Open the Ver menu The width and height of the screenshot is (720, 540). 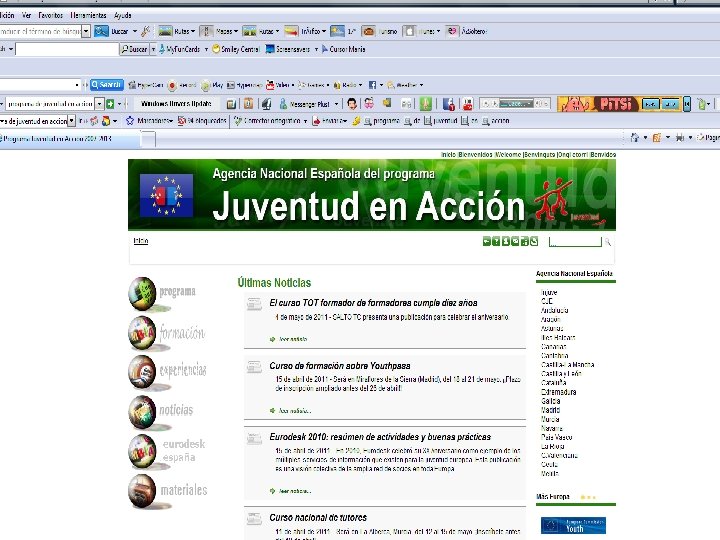[x=26, y=15]
